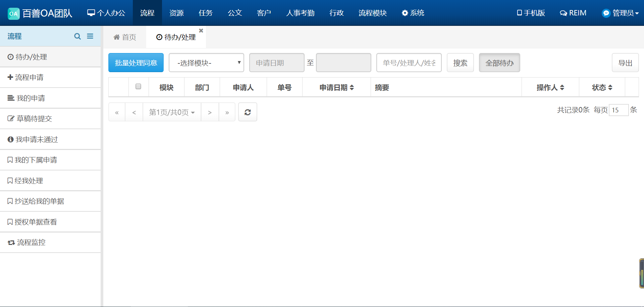Image resolution: width=644 pixels, height=307 pixels.
Task: Open the 人事考勤 top menu
Action: pyautogui.click(x=300, y=13)
